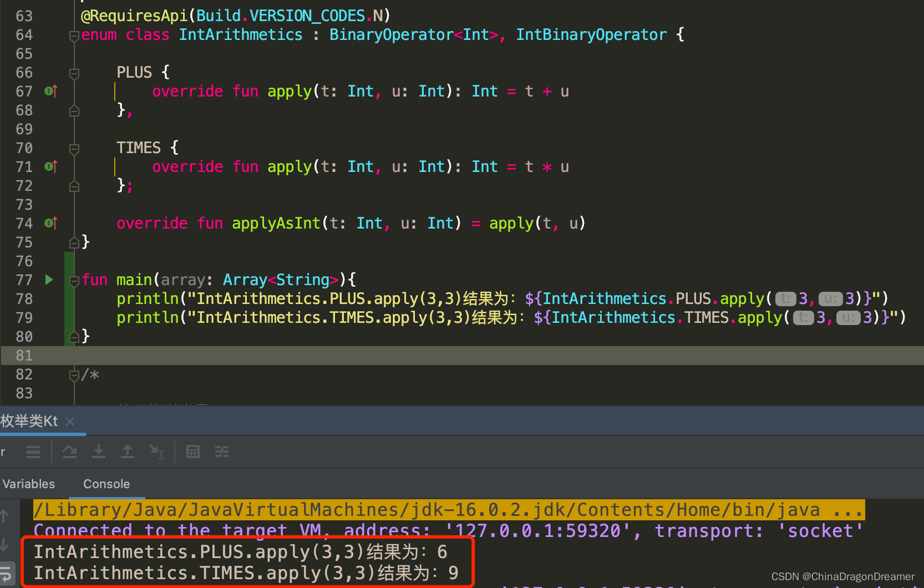Viewport: 924px width, 588px height.
Task: Click the 'u:' parameter hint on line 78
Action: (x=831, y=299)
